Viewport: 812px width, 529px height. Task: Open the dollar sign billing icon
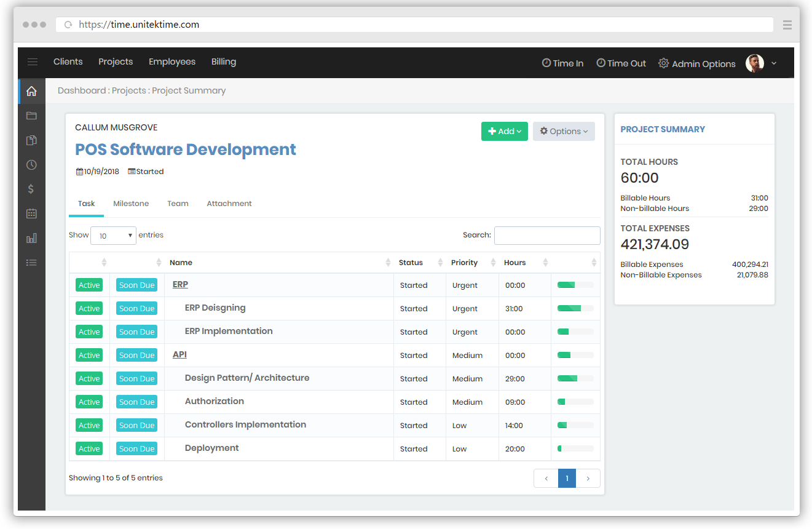pyautogui.click(x=31, y=189)
